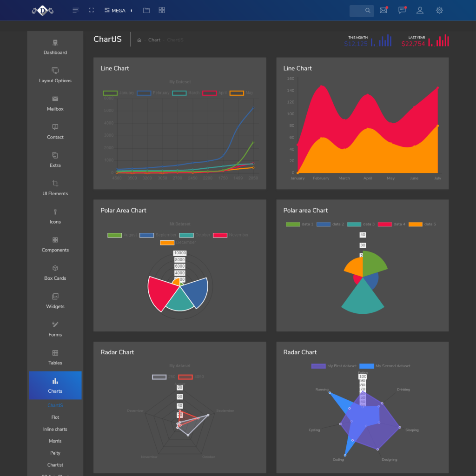Expand the Forms sidebar section
Image resolution: width=476 pixels, height=476 pixels.
55,329
